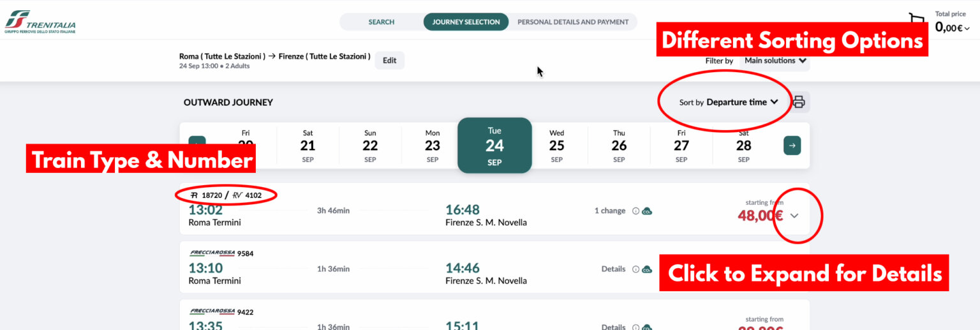Expand the 48,00€ journey details chevron

point(794,216)
